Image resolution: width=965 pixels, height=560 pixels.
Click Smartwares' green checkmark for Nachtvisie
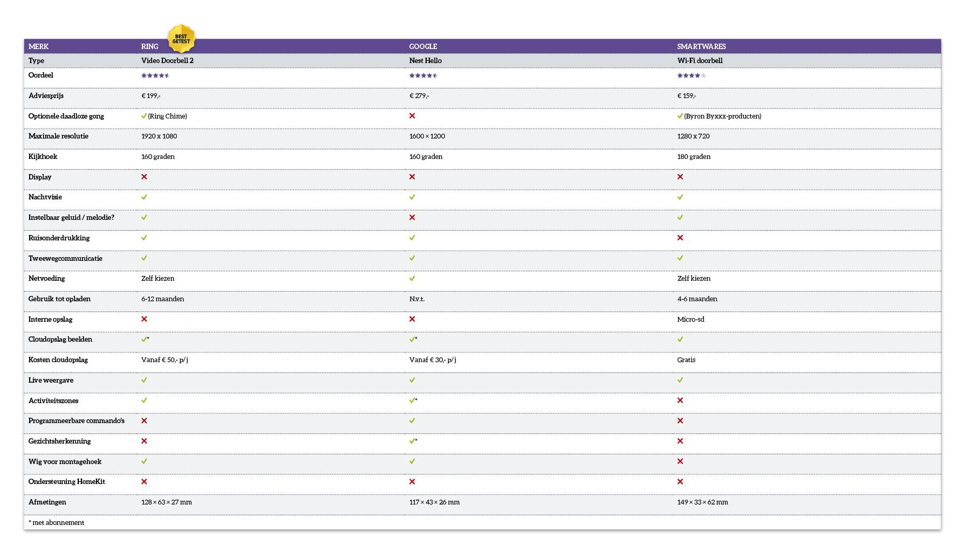pos(680,197)
